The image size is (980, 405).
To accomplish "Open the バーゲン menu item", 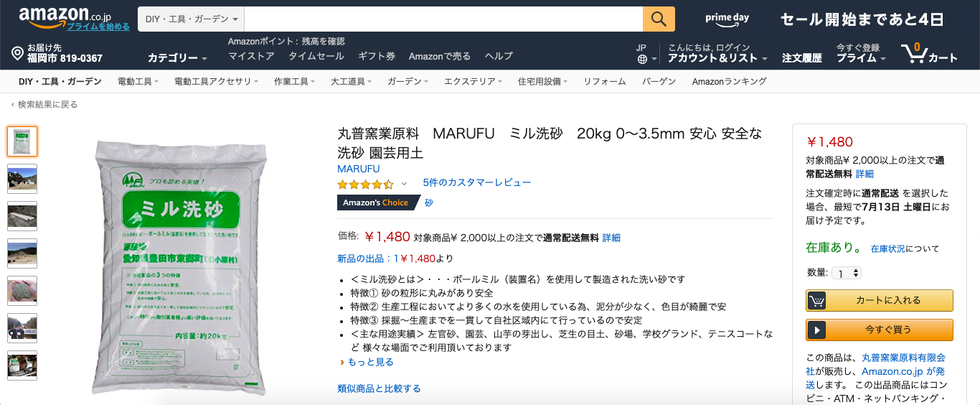I will 659,82.
